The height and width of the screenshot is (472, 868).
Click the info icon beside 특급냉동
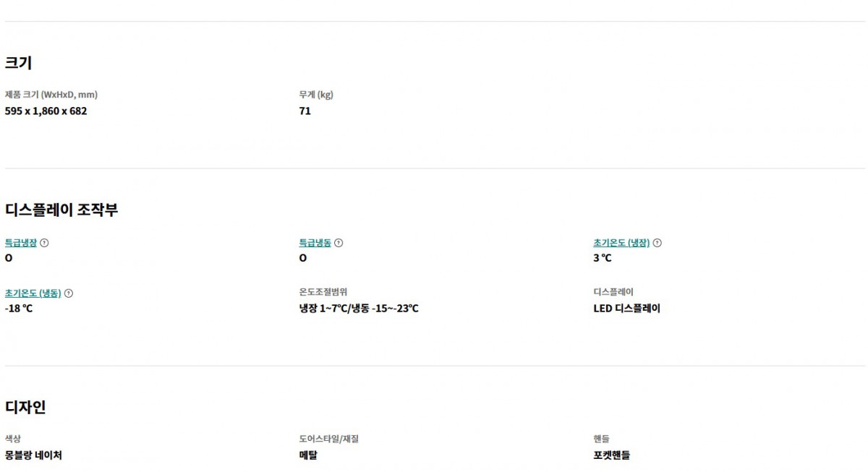point(339,243)
